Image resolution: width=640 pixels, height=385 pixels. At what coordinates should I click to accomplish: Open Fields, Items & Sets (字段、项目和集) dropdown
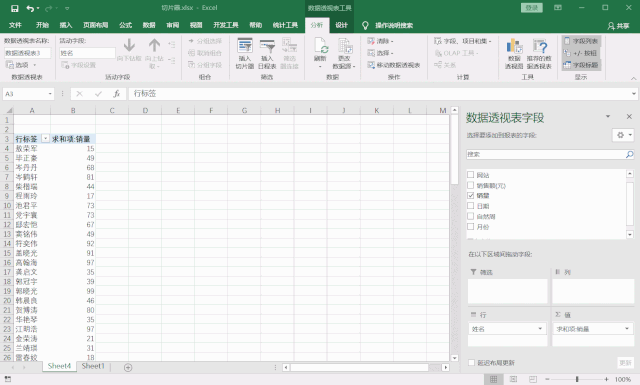463,41
